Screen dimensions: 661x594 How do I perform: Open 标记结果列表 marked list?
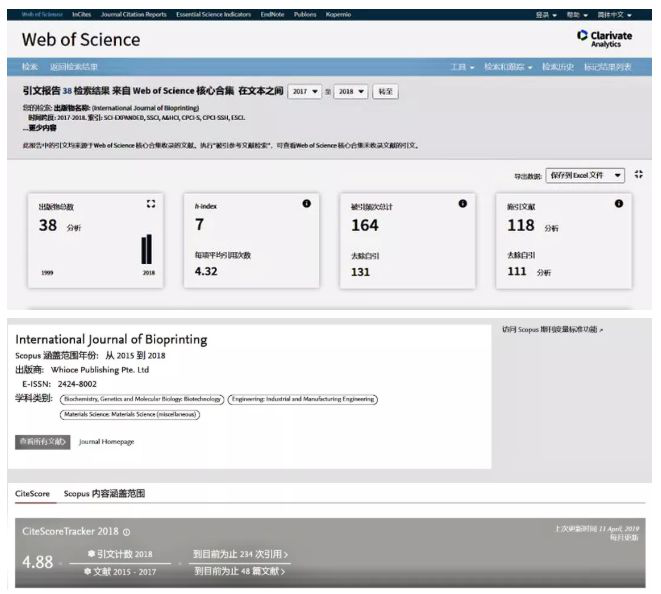(607, 67)
